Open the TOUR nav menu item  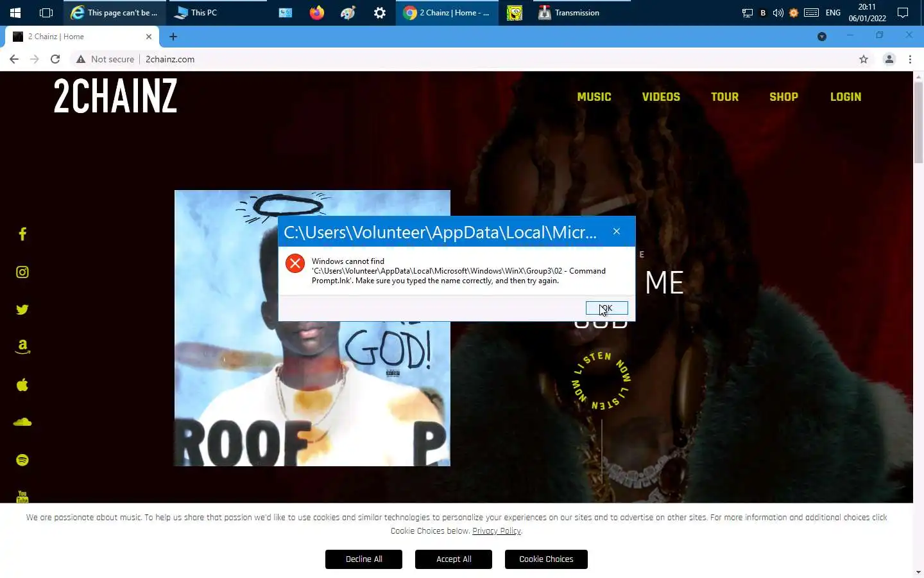pos(724,97)
